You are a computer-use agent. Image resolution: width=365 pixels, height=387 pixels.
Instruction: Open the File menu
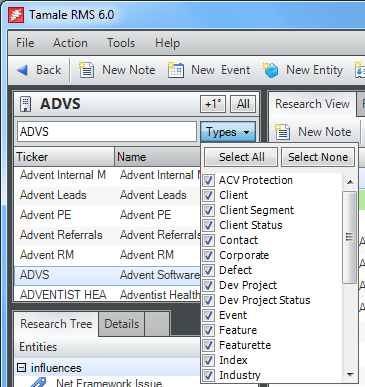(x=25, y=43)
